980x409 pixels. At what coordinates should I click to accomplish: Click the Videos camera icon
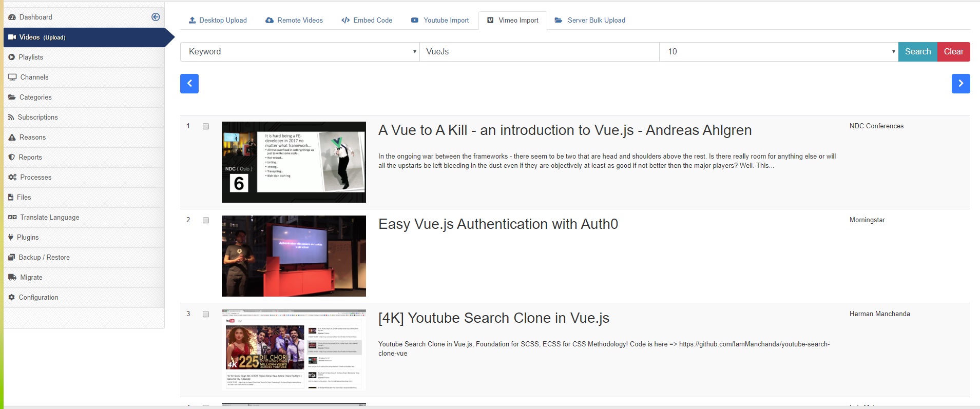[12, 37]
